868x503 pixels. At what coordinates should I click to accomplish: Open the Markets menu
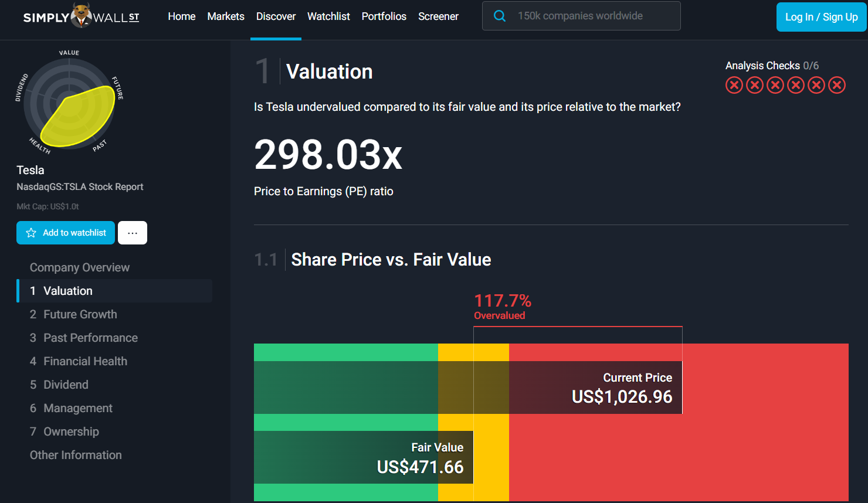point(226,16)
